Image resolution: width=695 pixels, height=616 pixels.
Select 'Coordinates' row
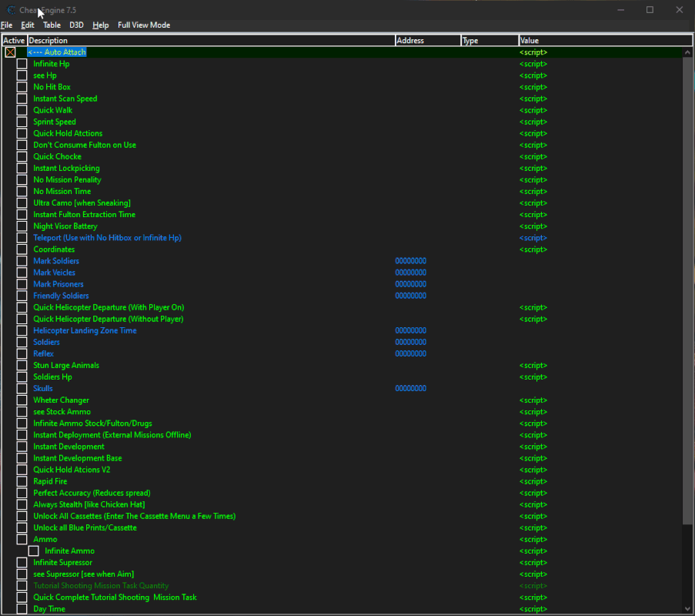[x=54, y=249]
